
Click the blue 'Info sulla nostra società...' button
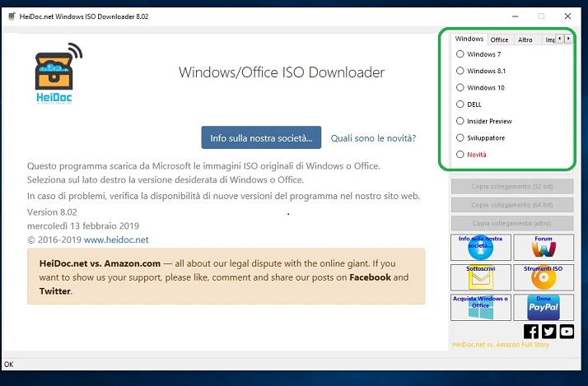(261, 137)
